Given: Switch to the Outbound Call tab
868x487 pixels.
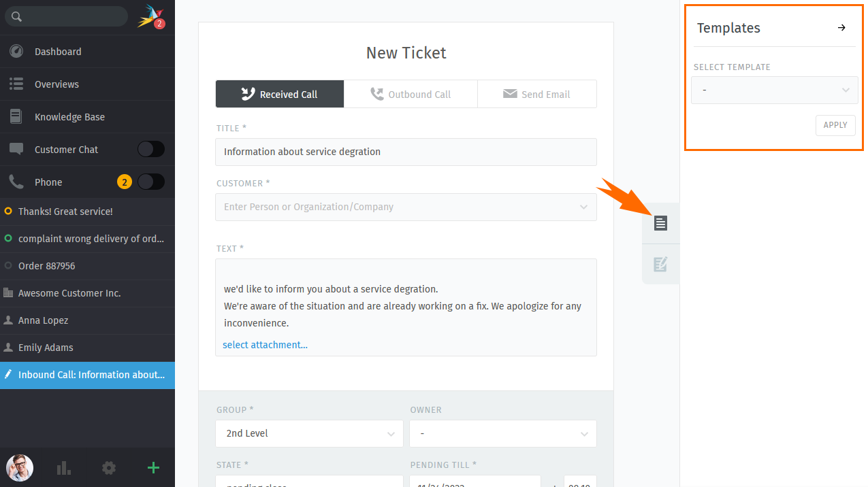Looking at the screenshot, I should 411,95.
